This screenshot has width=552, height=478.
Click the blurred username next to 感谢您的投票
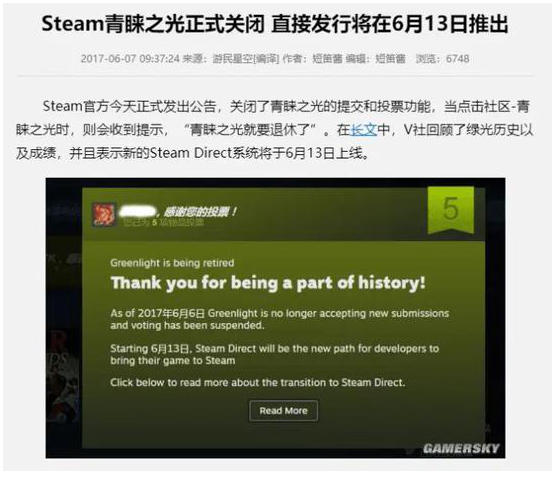click(137, 212)
